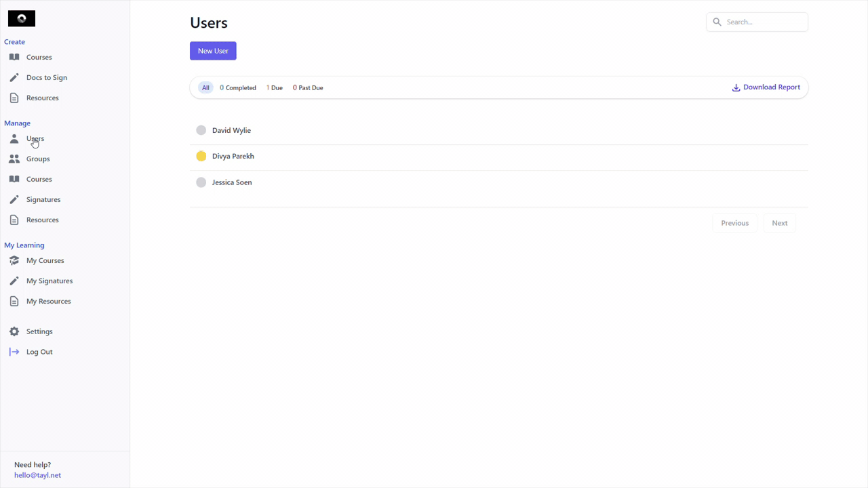Show users with Due status

click(275, 87)
